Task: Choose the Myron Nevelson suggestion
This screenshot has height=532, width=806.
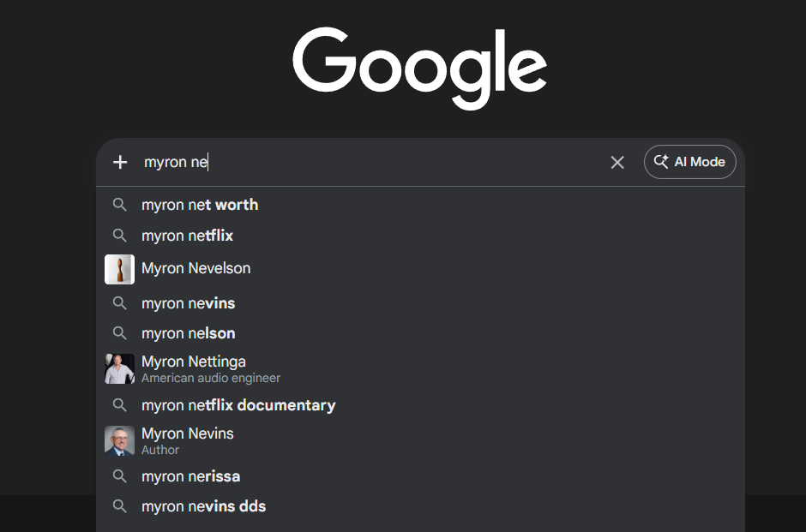Action: click(420, 268)
